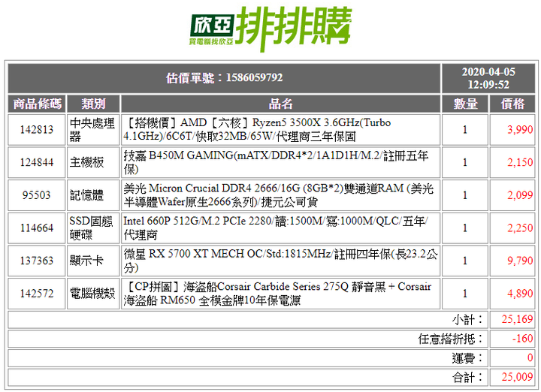Click the 合計 label
This screenshot has height=392, width=541.
click(x=467, y=378)
